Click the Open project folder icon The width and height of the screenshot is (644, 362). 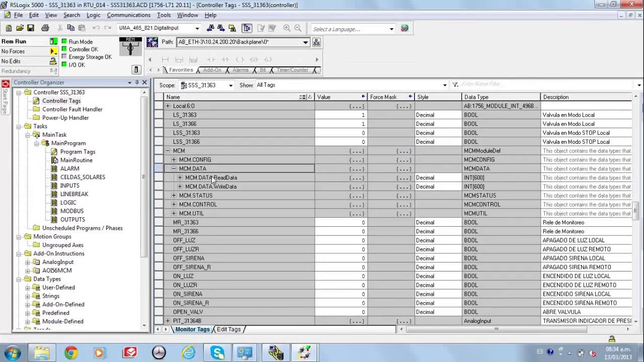(20, 28)
